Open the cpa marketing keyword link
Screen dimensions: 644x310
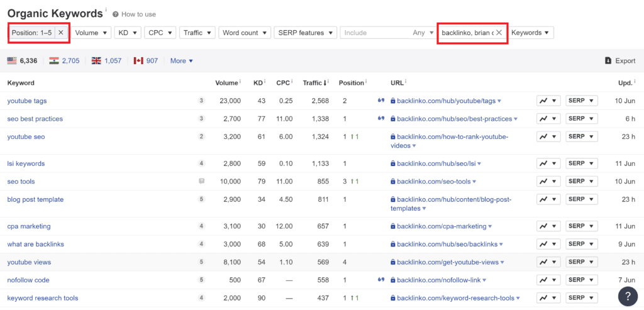(29, 226)
